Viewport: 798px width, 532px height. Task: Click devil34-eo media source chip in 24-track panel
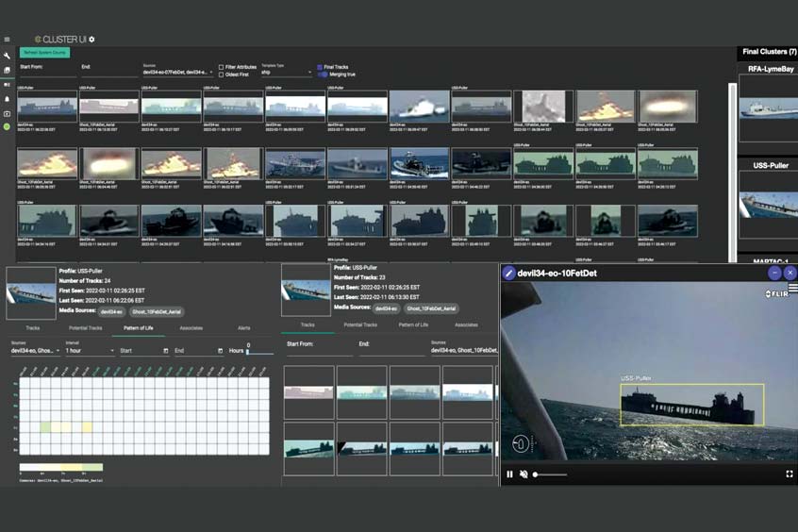111,311
